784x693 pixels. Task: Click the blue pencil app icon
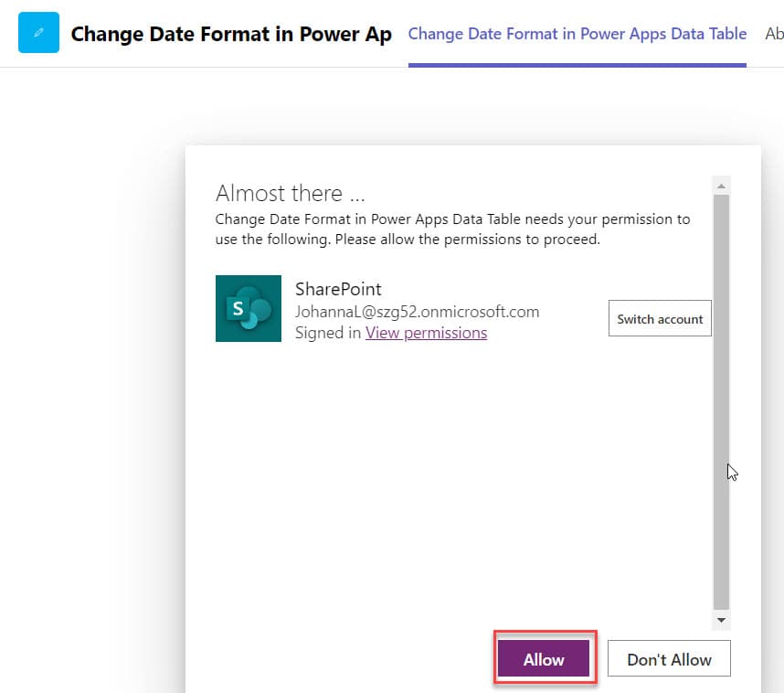pyautogui.click(x=38, y=33)
